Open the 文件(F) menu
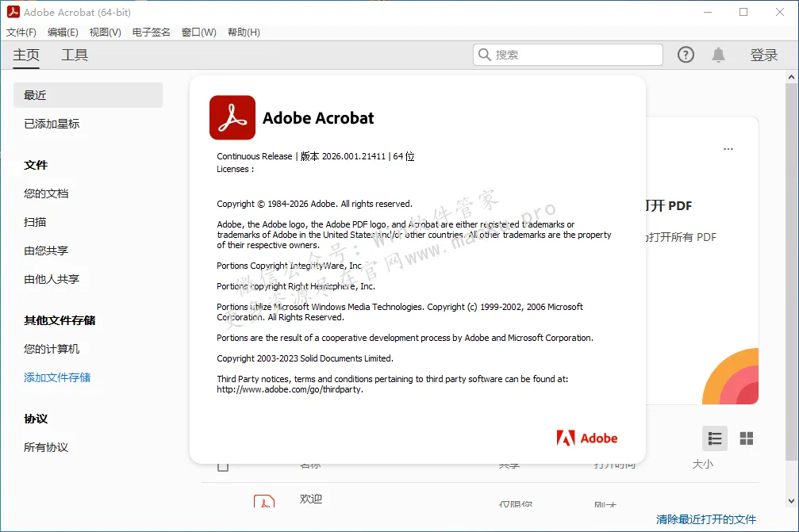799x532 pixels. point(21,32)
